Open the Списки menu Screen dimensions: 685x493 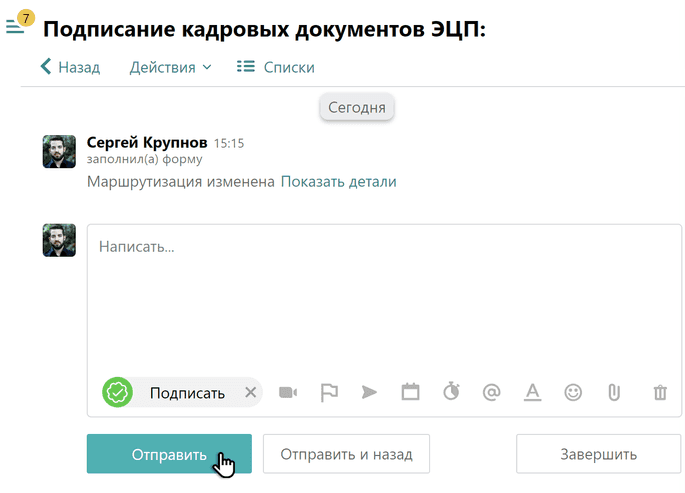click(276, 67)
